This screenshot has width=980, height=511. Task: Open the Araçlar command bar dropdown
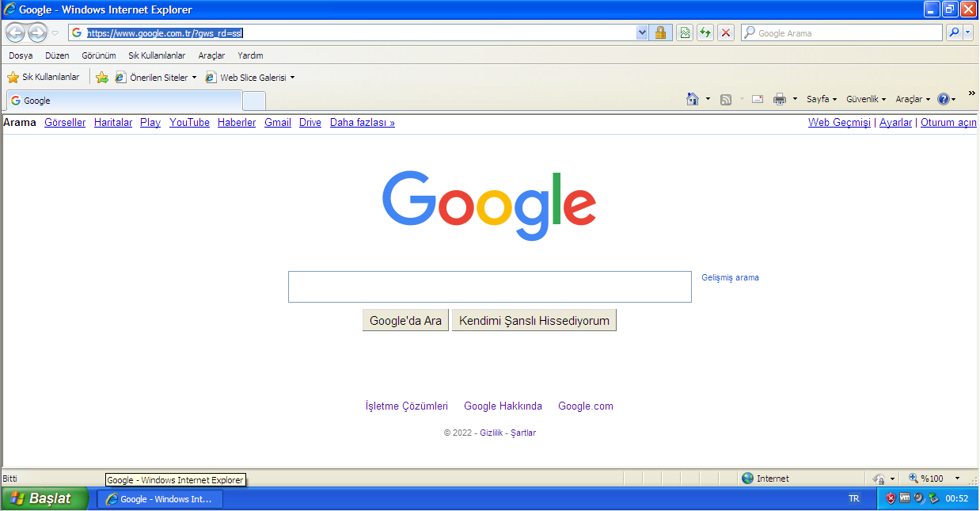pos(913,99)
